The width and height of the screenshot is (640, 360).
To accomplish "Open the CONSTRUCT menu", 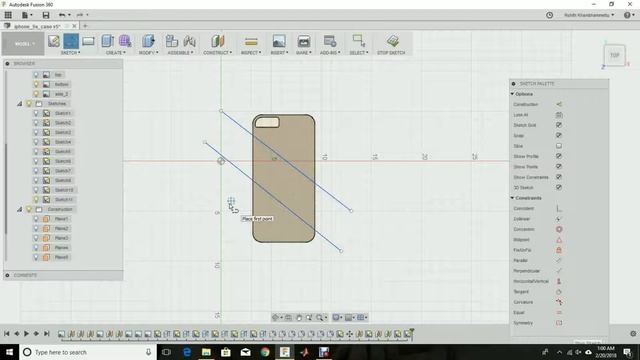I will pos(218,53).
